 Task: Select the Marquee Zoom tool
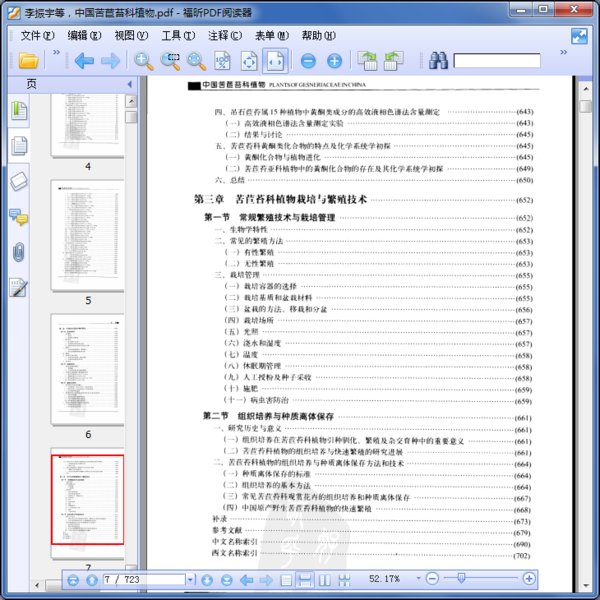point(170,61)
